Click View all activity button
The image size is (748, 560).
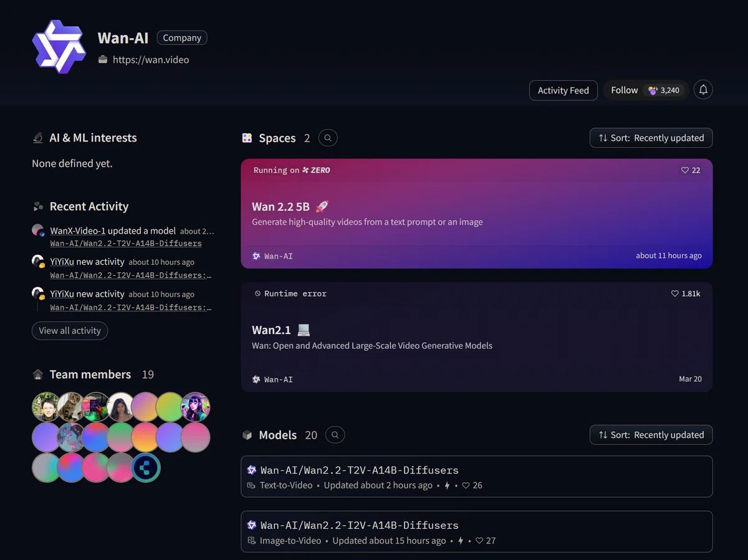coord(70,331)
